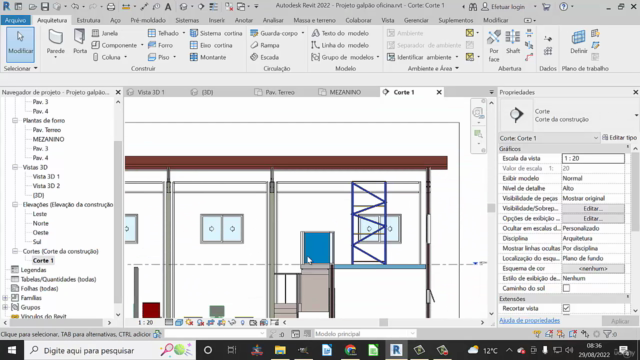Switch to the MEZANINO view tab

(345, 92)
